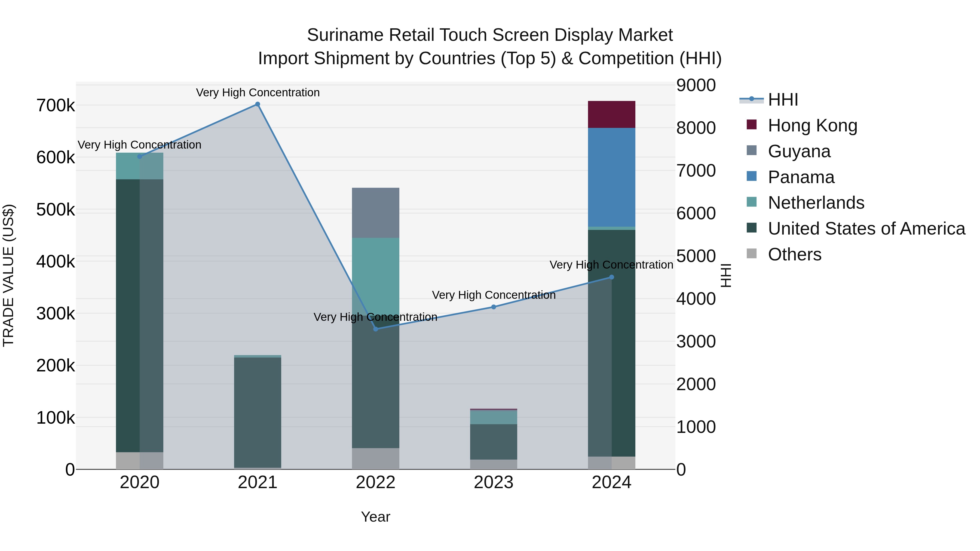The image size is (980, 551).
Task: Toggle the HHI legend entry
Action: coord(768,100)
